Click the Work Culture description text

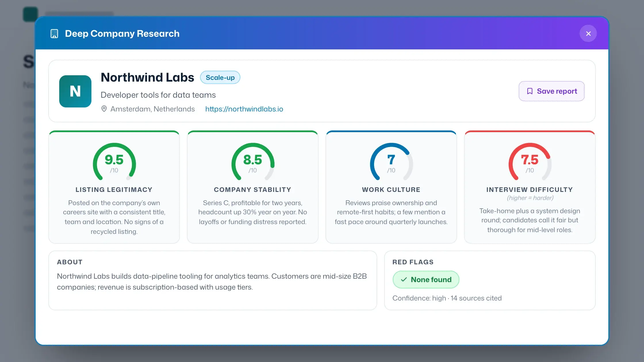click(391, 212)
